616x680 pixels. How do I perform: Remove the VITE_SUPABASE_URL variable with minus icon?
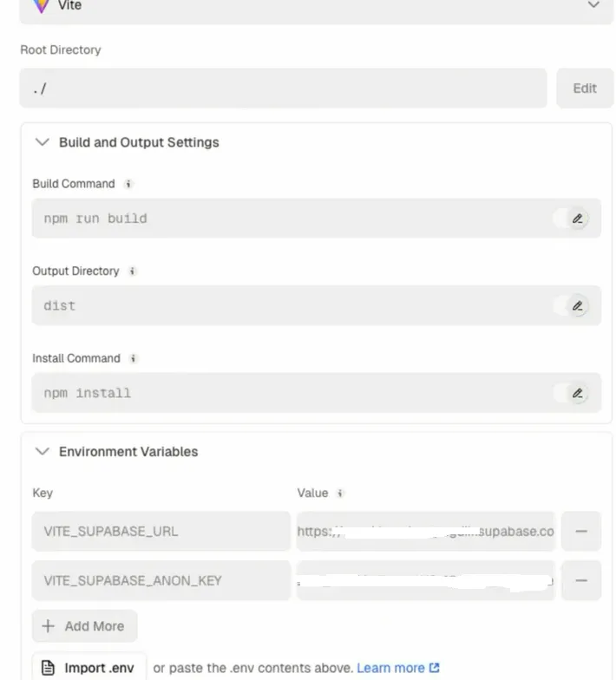coord(581,532)
